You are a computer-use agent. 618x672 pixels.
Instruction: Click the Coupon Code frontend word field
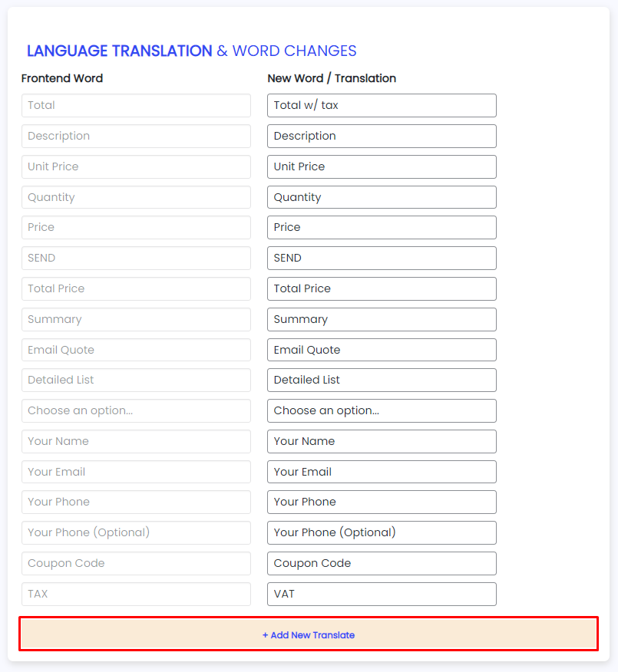pos(137,564)
